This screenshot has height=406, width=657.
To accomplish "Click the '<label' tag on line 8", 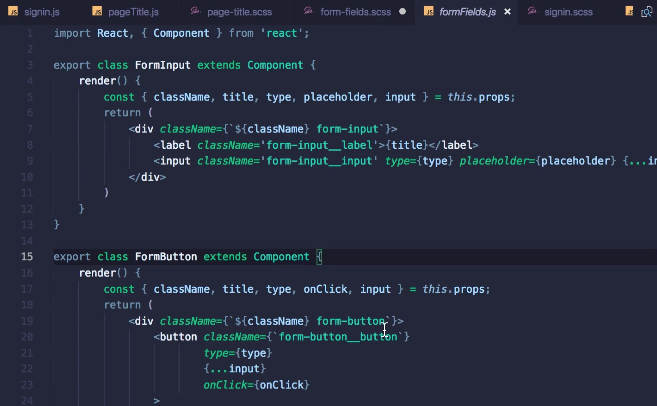I will click(x=172, y=145).
